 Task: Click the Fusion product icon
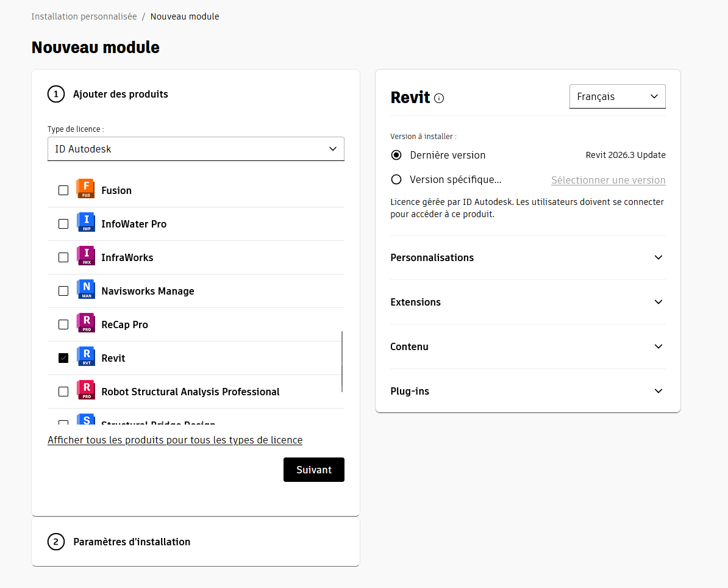[86, 189]
